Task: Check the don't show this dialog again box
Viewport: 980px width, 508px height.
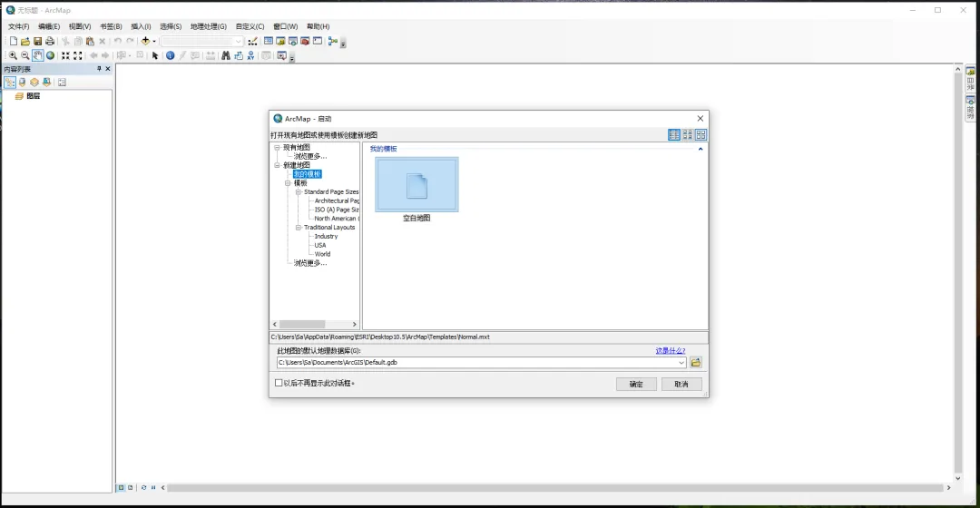Action: click(279, 383)
